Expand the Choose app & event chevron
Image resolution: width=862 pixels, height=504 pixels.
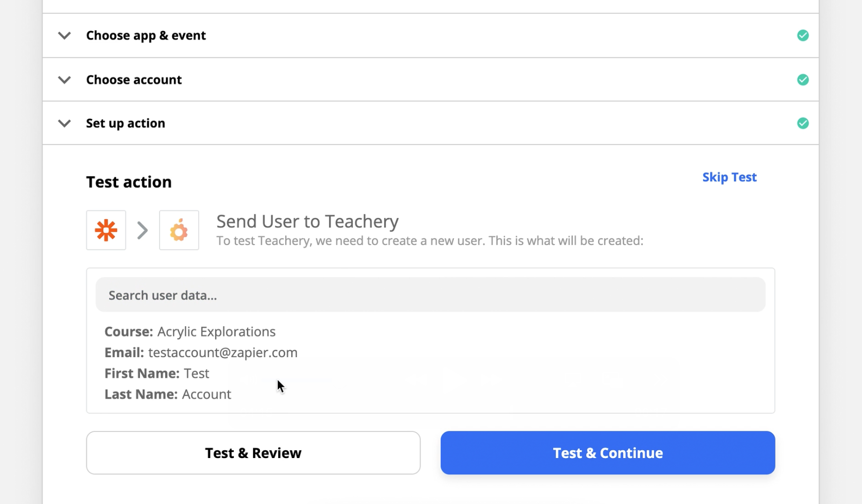[x=64, y=36]
